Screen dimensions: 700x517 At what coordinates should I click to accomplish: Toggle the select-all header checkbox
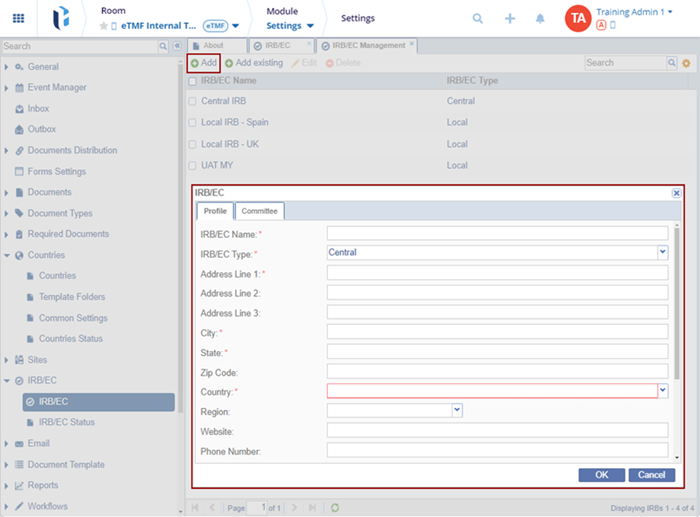(x=192, y=81)
